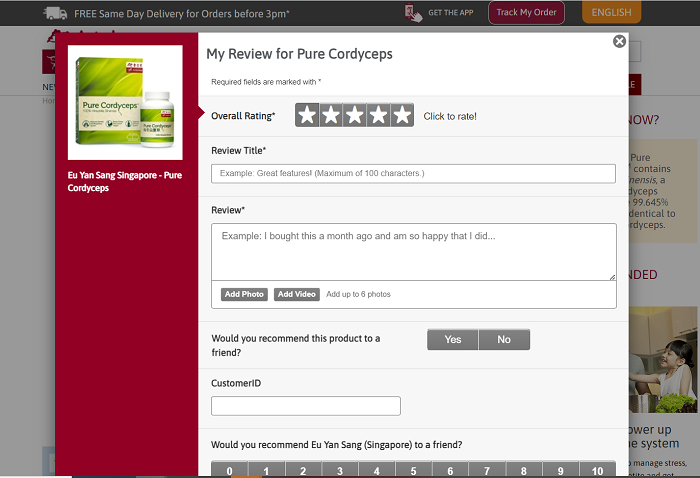Select the second rating star
Image resolution: width=700 pixels, height=478 pixels.
click(331, 116)
